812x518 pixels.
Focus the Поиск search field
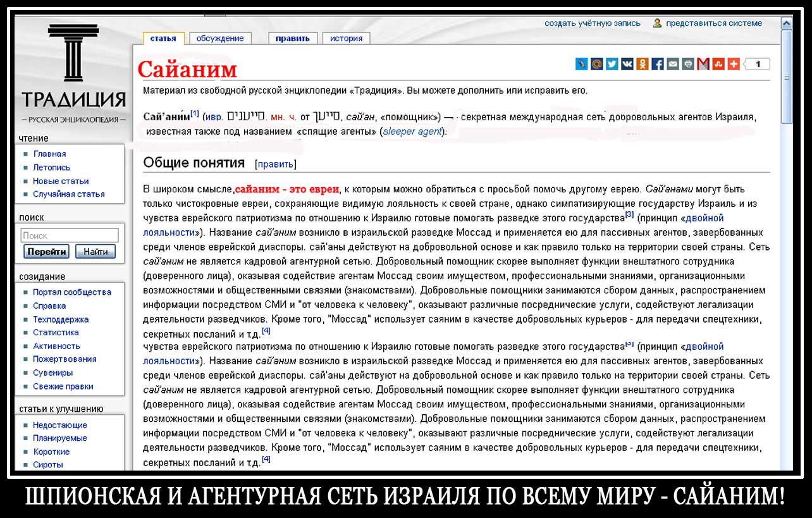(x=70, y=236)
